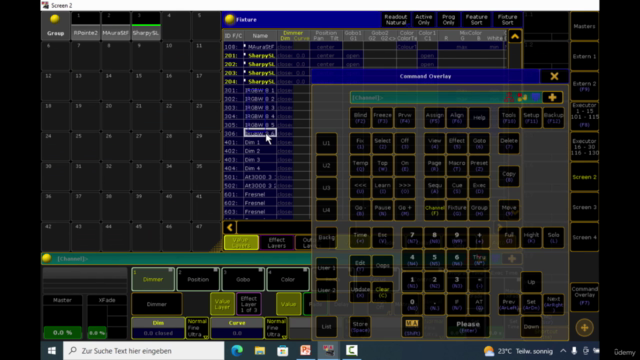Open Effect Layer 1 of 3 selector

[249, 304]
